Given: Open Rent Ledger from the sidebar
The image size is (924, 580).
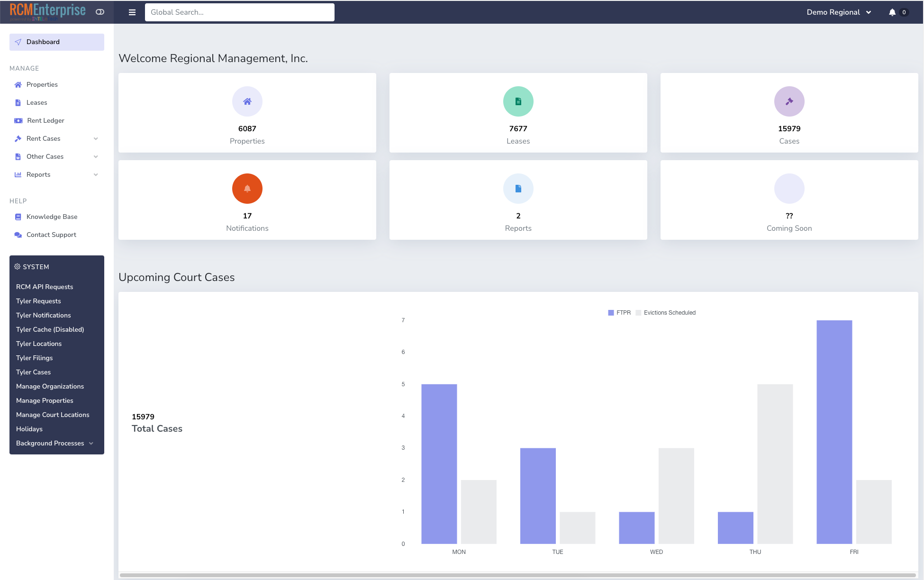Looking at the screenshot, I should pos(45,120).
